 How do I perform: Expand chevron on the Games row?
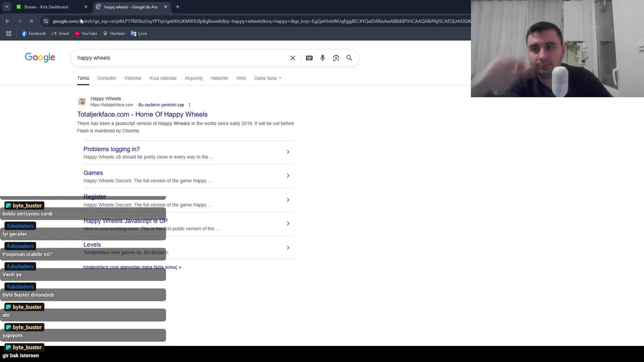288,175
